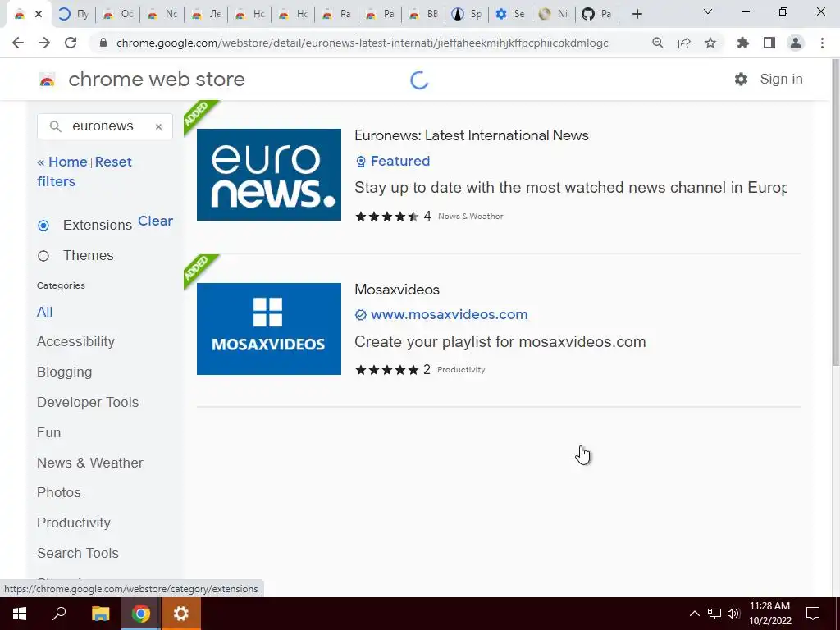Switch to the GitHub tab
Viewport: 840px width, 630px height.
coord(597,15)
